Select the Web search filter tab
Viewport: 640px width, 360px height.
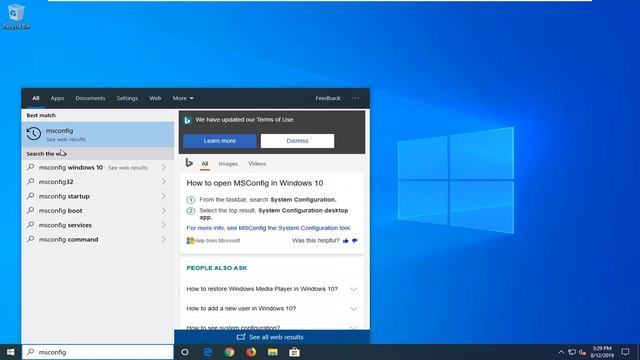point(155,98)
